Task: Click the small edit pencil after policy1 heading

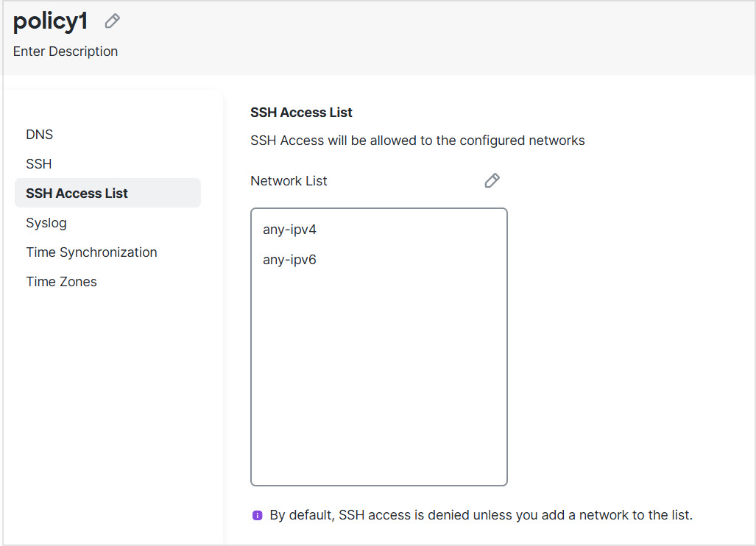Action: [112, 21]
